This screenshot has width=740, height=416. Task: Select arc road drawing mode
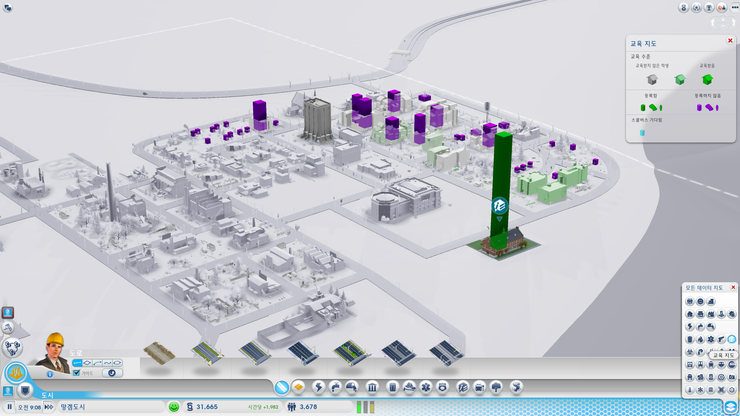[97, 363]
